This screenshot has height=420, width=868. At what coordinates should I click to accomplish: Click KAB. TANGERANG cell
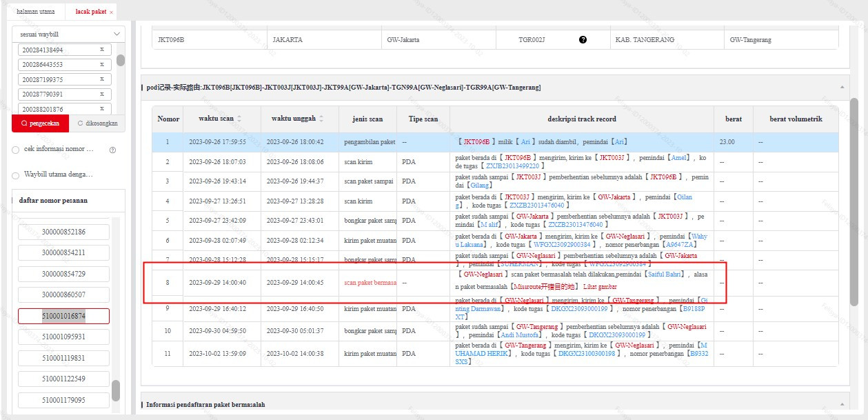pyautogui.click(x=667, y=40)
